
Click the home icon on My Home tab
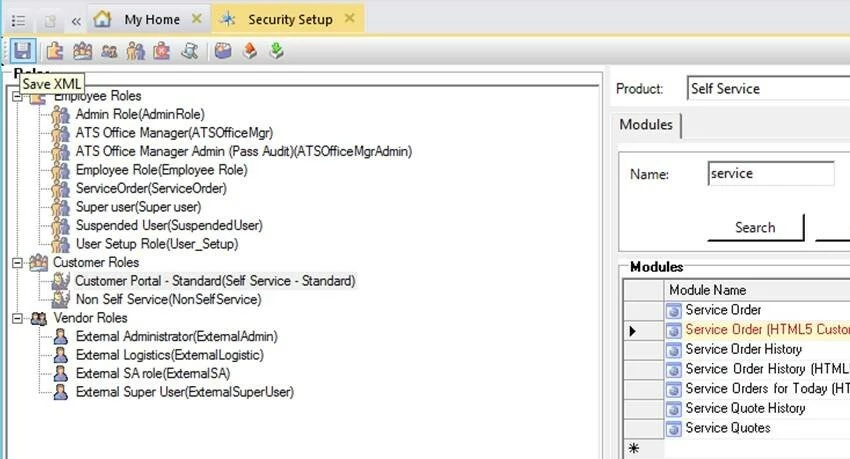pos(101,19)
